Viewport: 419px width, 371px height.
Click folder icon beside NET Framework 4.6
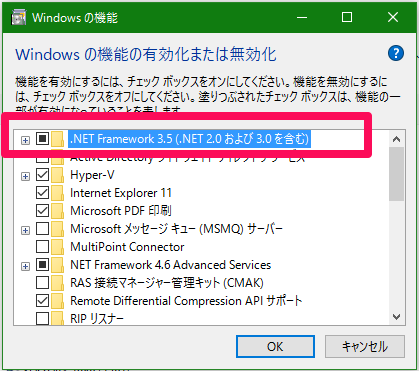pos(57,265)
